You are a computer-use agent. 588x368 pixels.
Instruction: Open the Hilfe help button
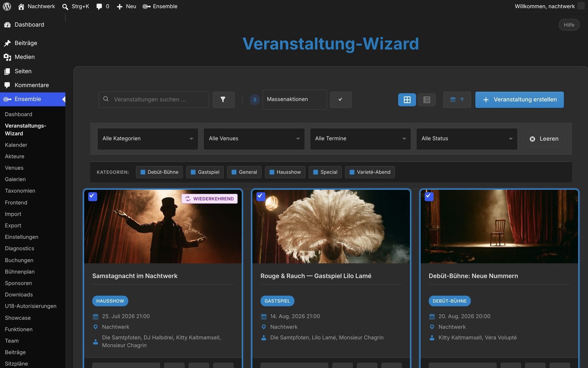569,25
